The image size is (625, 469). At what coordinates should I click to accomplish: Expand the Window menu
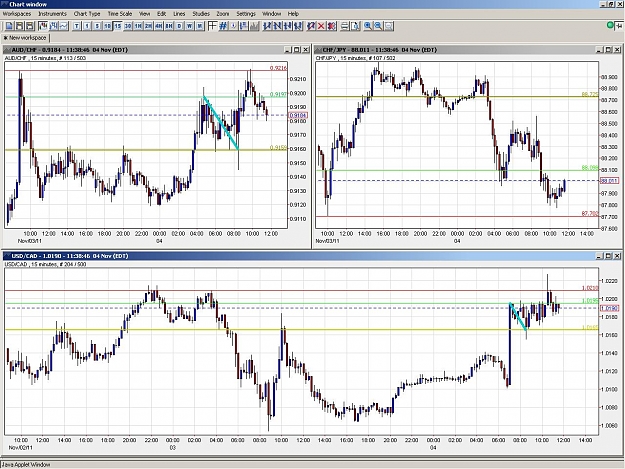271,14
